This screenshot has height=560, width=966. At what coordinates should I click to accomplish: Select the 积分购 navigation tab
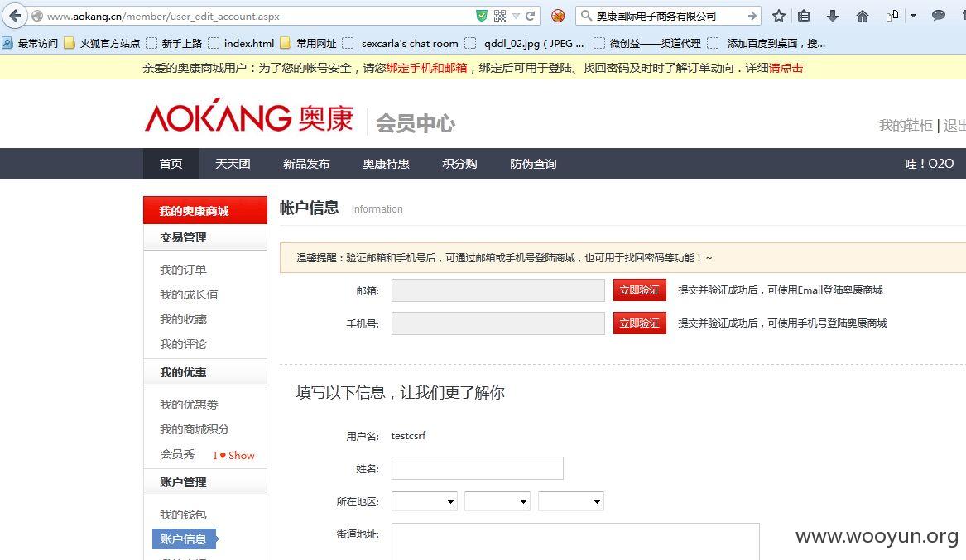pos(459,164)
